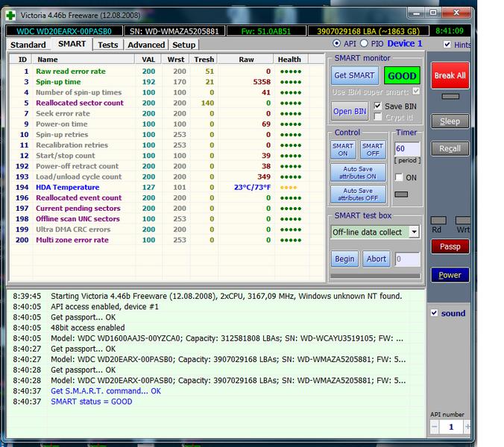Screen dimensions: 504x447
Task: Open the Setup tab
Action: point(184,45)
